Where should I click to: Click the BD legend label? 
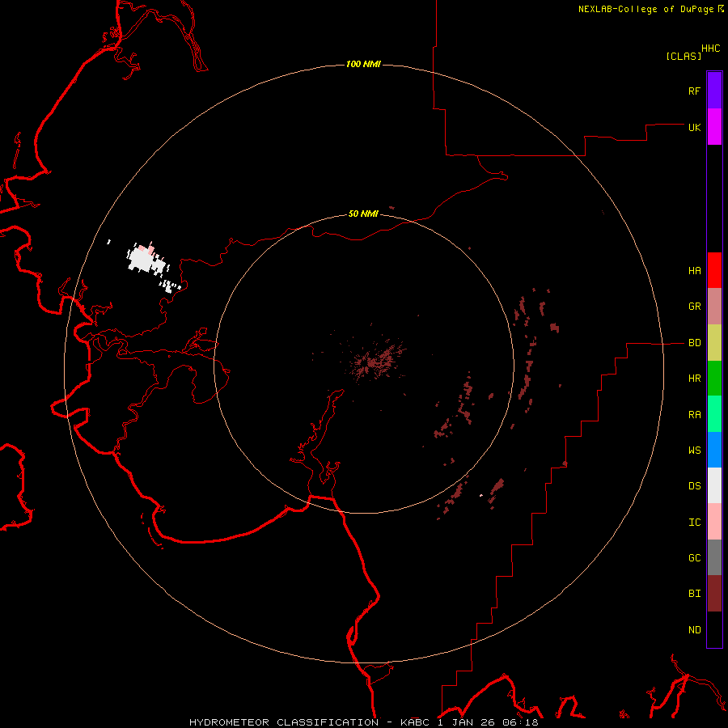tap(694, 343)
